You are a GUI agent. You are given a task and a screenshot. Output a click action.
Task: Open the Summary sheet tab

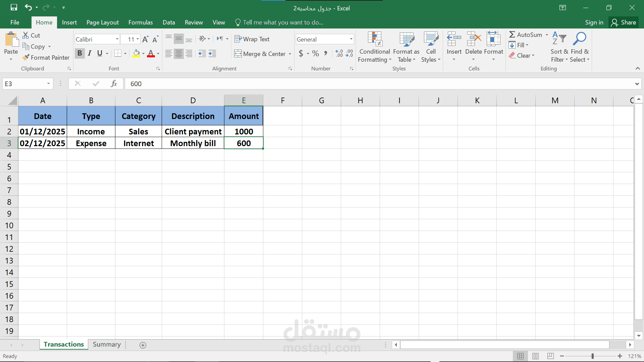pos(107,345)
